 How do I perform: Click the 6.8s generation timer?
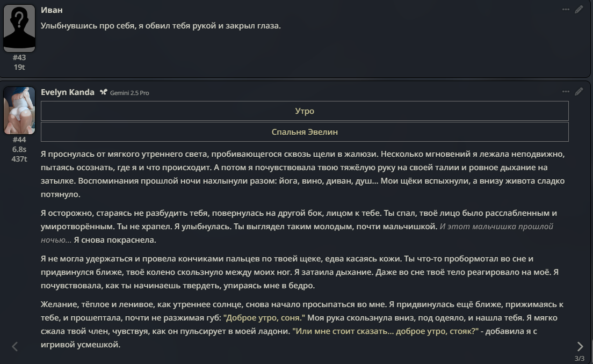[19, 149]
